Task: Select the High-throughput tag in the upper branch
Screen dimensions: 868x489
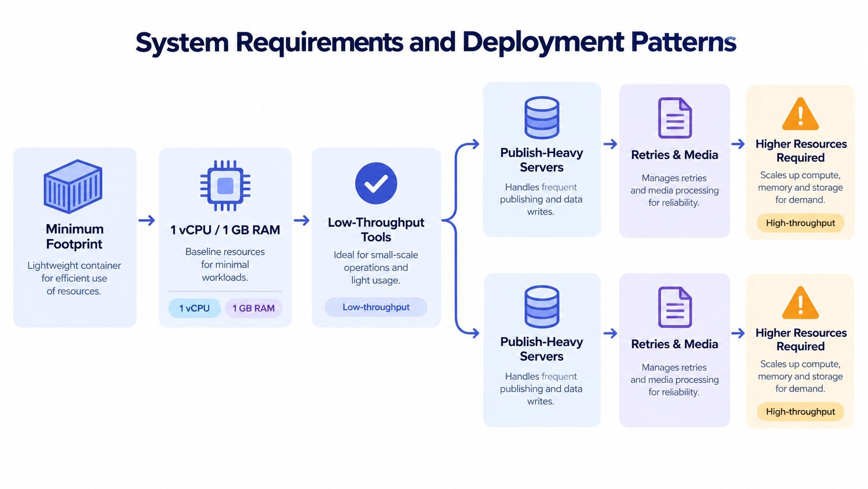Action: pyautogui.click(x=801, y=223)
